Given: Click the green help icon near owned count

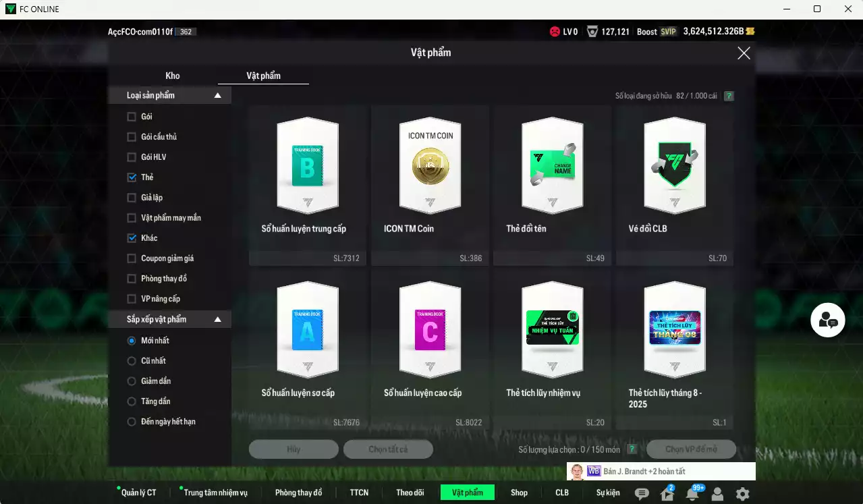Looking at the screenshot, I should [x=729, y=96].
